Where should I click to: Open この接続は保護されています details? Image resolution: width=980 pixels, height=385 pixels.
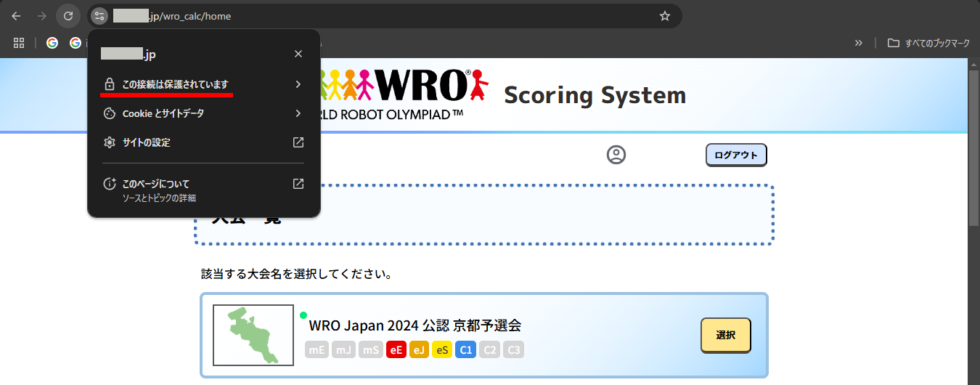point(203,84)
